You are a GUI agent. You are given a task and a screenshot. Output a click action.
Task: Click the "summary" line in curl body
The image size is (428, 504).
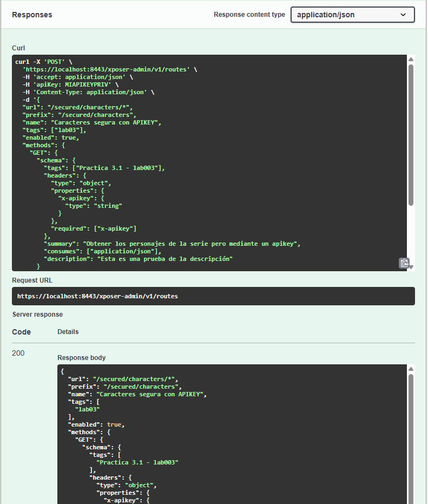pos(172,244)
